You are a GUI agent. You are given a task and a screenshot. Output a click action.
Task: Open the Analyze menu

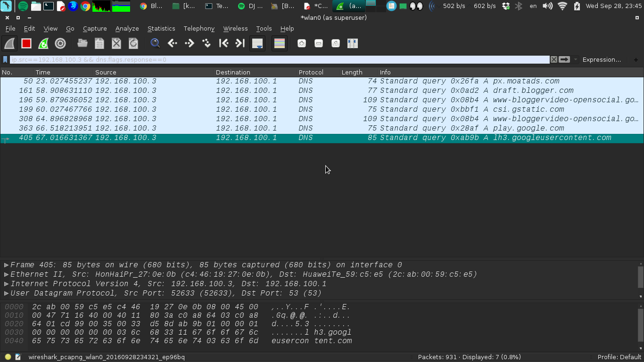tap(127, 29)
